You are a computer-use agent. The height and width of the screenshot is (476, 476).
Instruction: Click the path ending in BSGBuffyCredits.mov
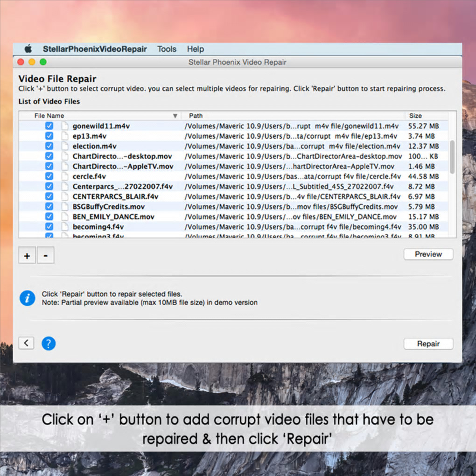(291, 207)
